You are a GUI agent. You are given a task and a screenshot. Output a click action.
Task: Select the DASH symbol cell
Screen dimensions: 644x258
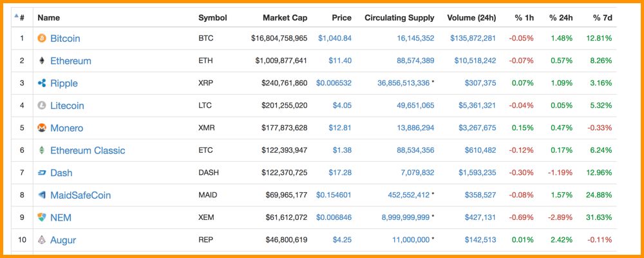pyautogui.click(x=209, y=173)
